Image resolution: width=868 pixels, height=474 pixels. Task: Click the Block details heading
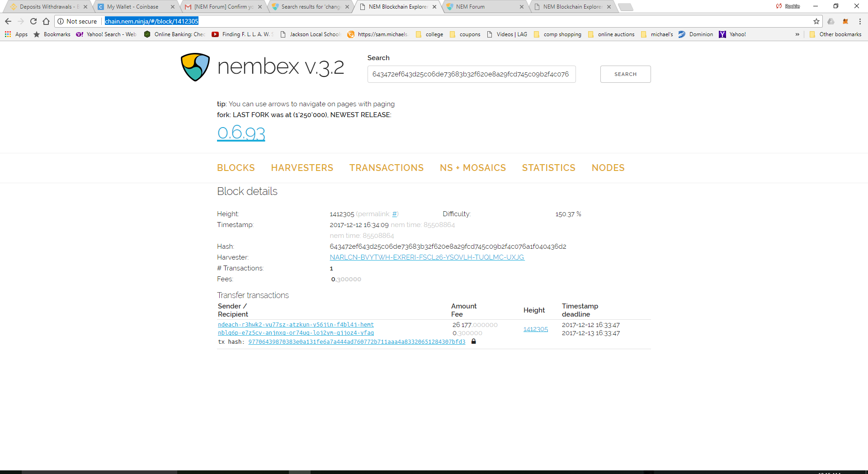pyautogui.click(x=247, y=191)
